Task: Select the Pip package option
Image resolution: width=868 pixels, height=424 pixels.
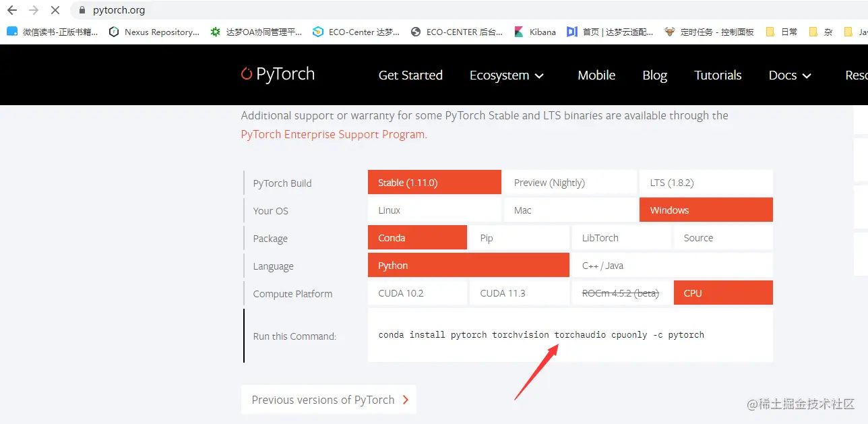Action: (x=519, y=237)
